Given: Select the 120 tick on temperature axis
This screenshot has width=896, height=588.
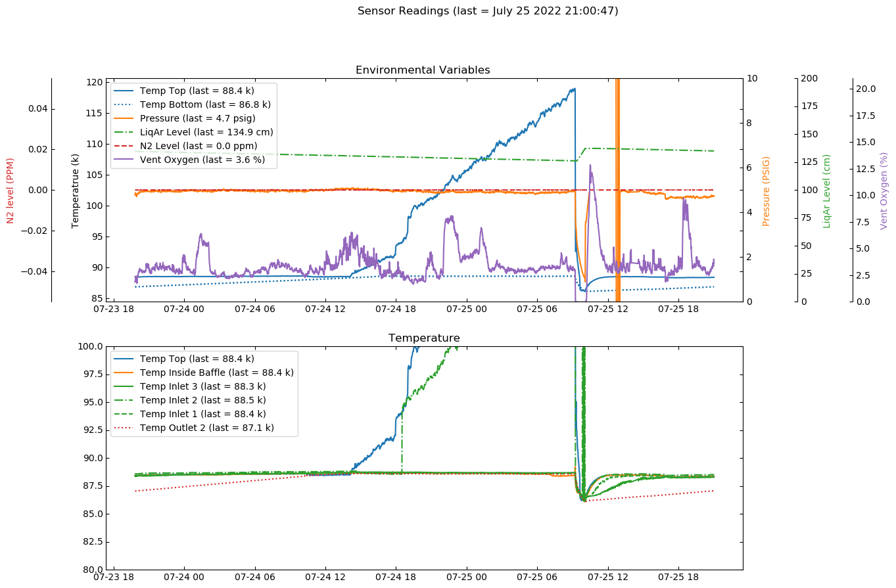Looking at the screenshot, I should [x=95, y=82].
